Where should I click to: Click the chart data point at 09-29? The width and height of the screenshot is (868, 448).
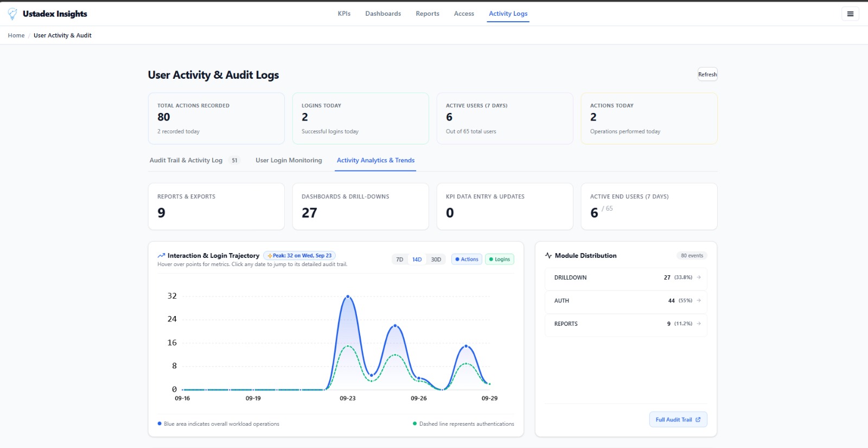[x=489, y=384]
